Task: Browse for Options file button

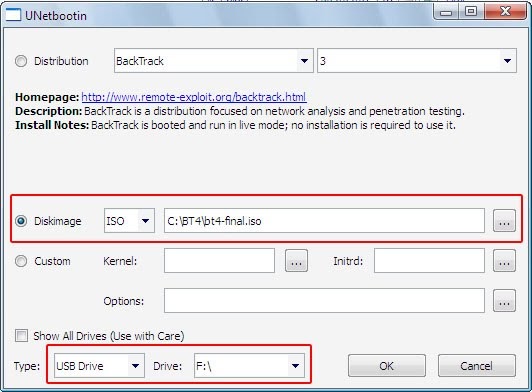Action: (x=505, y=301)
